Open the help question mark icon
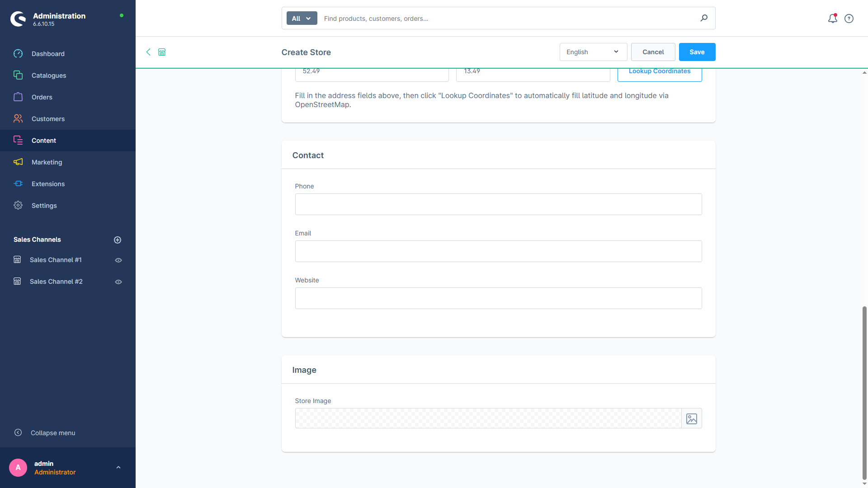Screen dimensions: 868x488 click(849, 19)
